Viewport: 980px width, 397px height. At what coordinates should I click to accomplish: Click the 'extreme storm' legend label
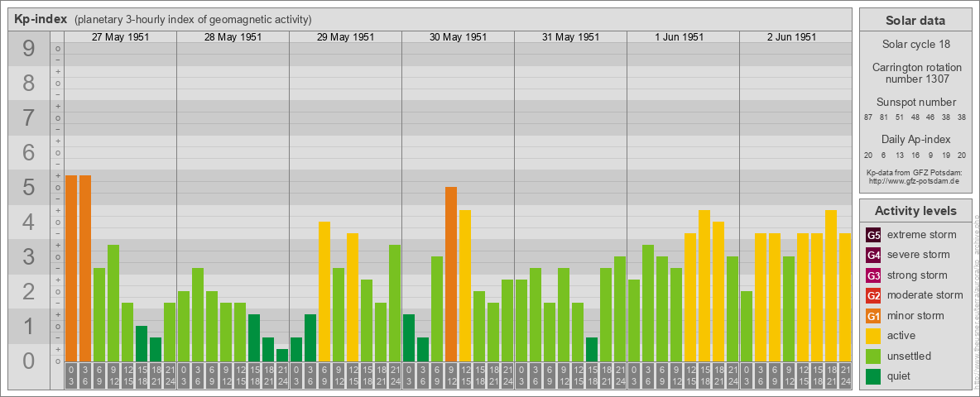[x=921, y=235]
